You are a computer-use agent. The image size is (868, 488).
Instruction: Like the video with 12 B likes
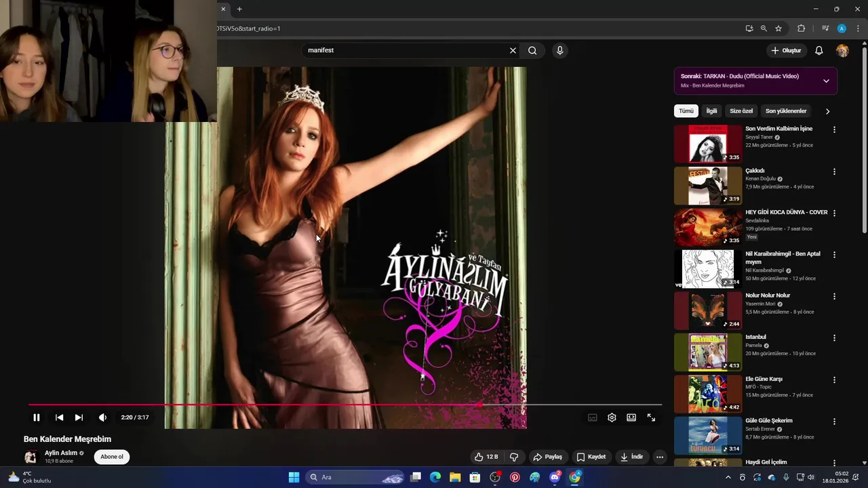click(487, 457)
